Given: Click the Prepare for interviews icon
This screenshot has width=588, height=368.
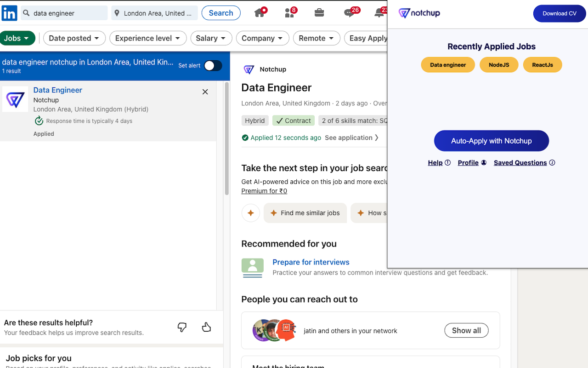Looking at the screenshot, I should (253, 268).
